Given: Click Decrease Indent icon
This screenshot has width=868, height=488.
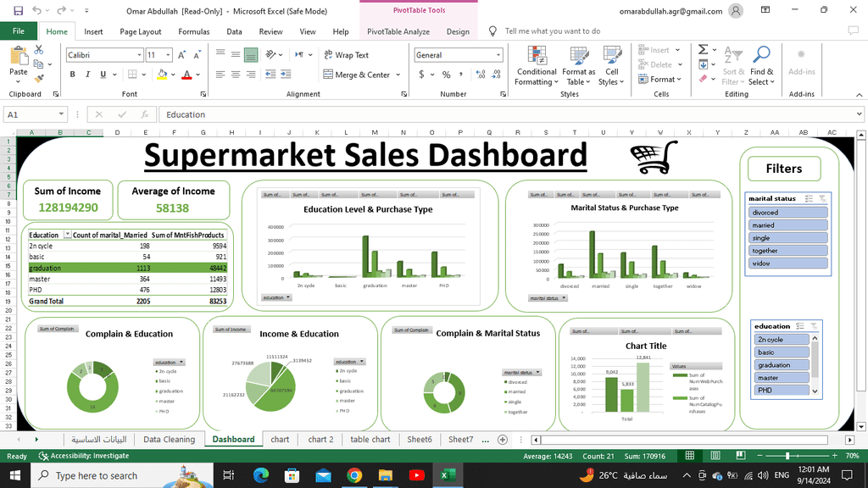Looking at the screenshot, I should click(x=270, y=75).
